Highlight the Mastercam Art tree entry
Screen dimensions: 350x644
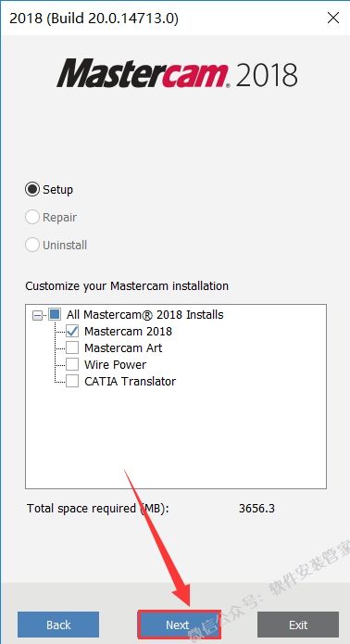pyautogui.click(x=123, y=347)
